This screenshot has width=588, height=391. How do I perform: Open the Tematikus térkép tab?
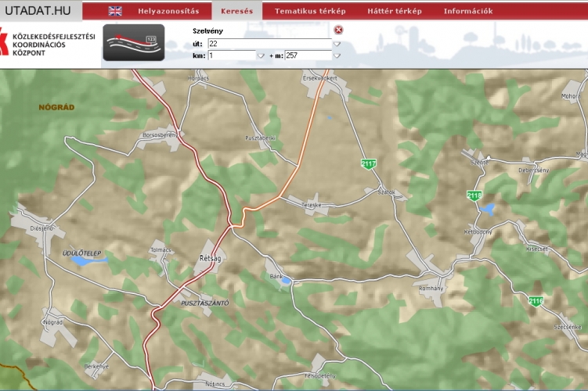[x=309, y=11]
